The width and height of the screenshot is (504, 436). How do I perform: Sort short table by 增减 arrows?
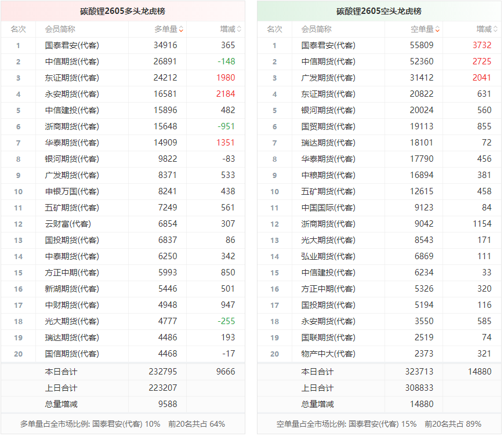coord(495,30)
